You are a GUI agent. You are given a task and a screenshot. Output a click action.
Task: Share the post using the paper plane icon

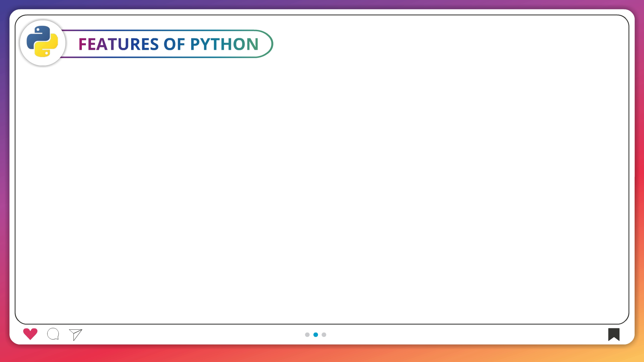coord(75,334)
